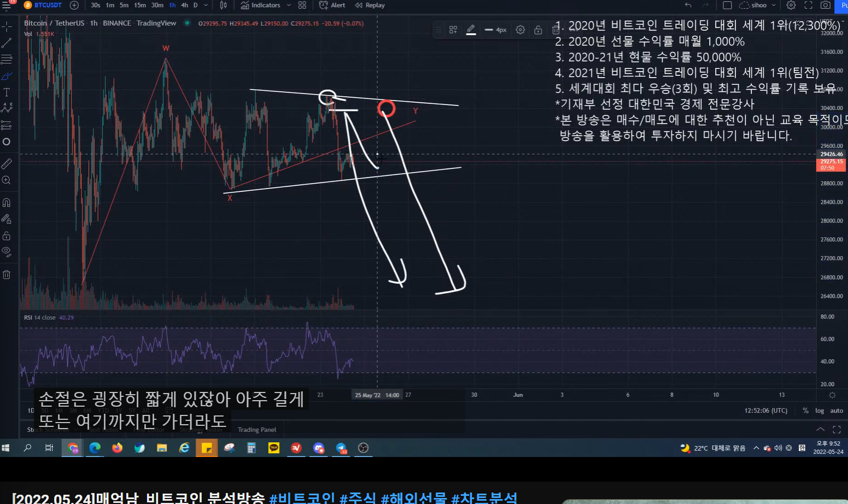
Task: Open time axis settings gear
Action: (x=832, y=395)
